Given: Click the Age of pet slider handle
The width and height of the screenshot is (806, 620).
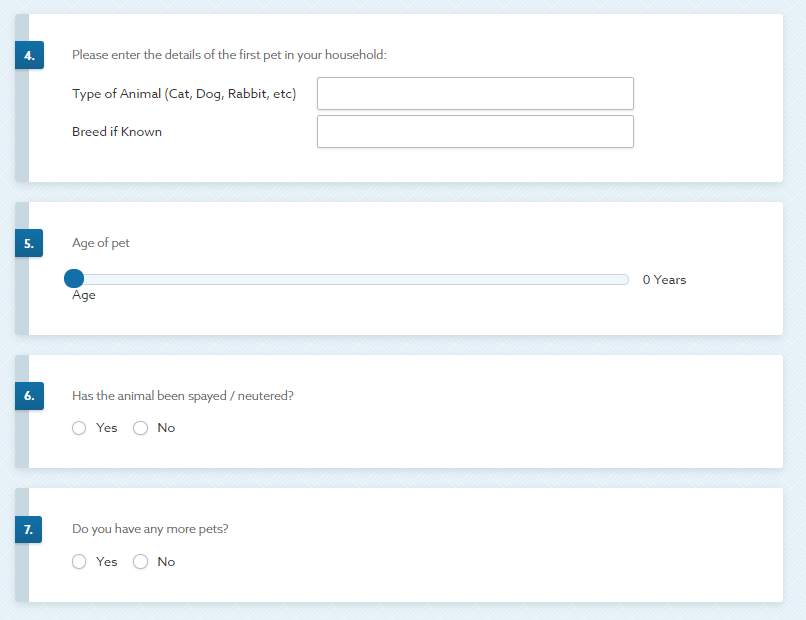Looking at the screenshot, I should (74, 279).
